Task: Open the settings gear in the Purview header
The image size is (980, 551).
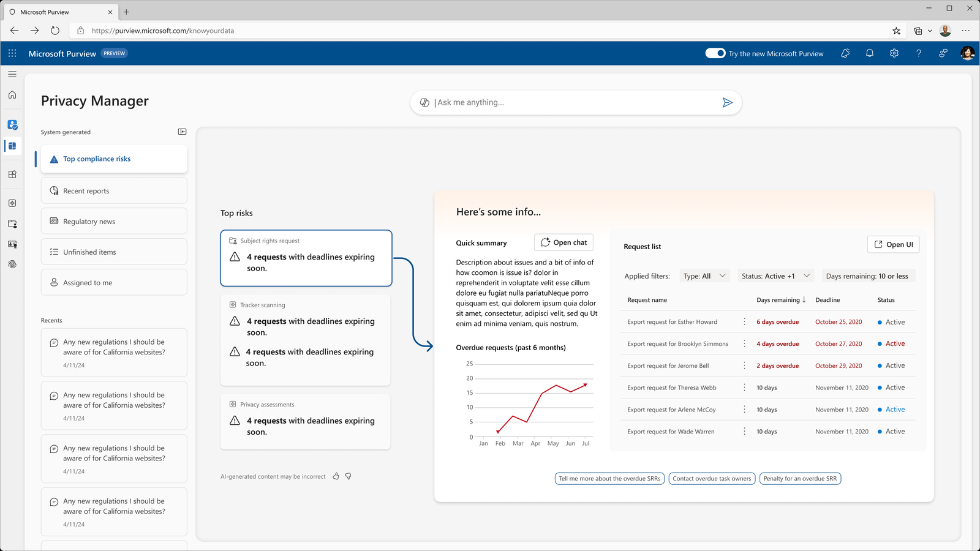Action: [x=894, y=53]
